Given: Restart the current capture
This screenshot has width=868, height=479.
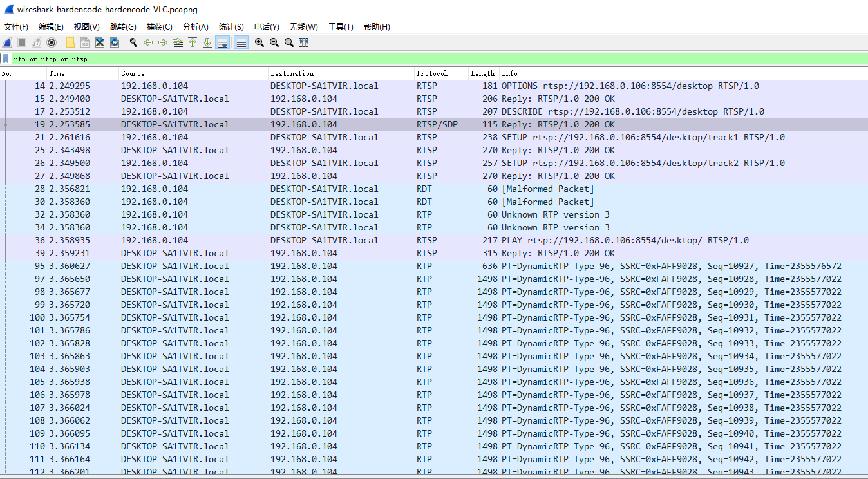Looking at the screenshot, I should pyautogui.click(x=35, y=42).
